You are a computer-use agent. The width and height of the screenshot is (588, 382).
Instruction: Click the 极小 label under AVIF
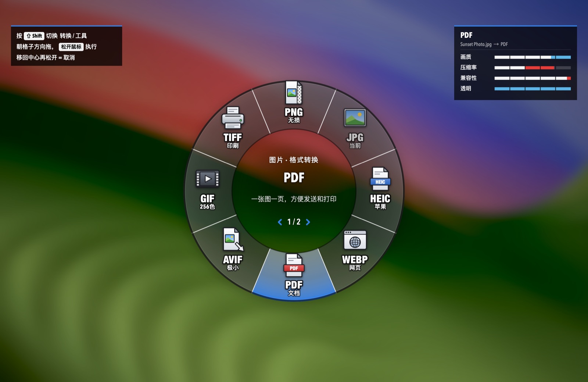click(x=233, y=268)
